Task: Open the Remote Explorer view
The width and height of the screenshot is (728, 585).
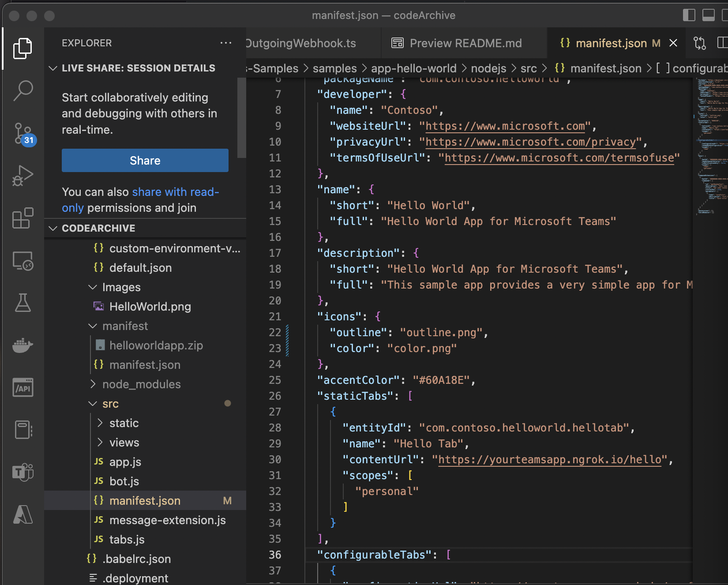Action: (x=23, y=260)
